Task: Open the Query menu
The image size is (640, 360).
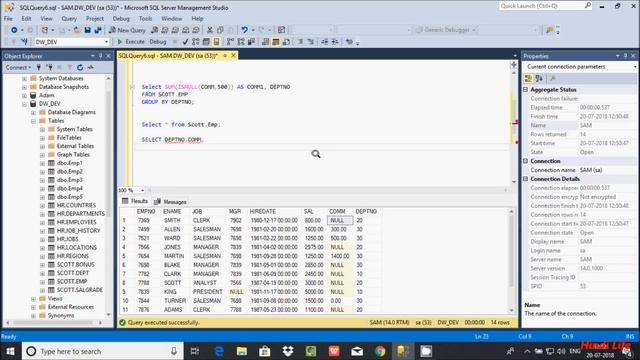Action: tap(69, 18)
